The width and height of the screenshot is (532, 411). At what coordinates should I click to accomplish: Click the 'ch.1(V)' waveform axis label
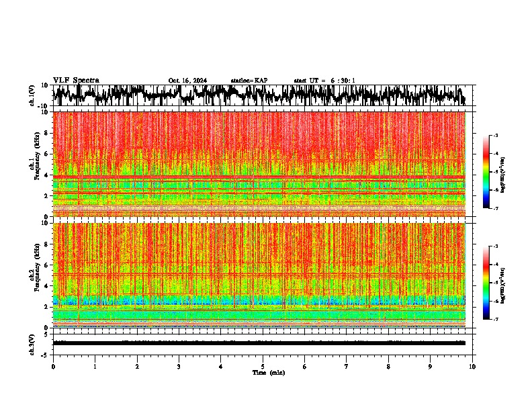[x=32, y=95]
